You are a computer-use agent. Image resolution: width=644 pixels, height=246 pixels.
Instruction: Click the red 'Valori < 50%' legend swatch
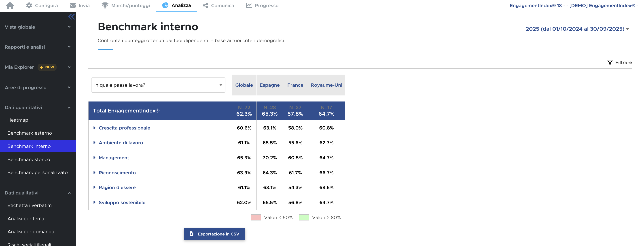[x=256, y=218]
